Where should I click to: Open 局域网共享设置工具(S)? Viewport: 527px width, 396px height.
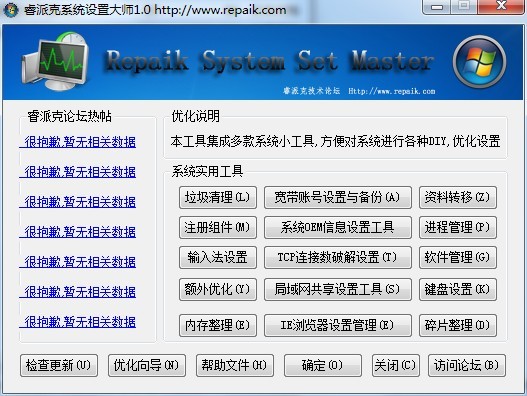tap(338, 289)
